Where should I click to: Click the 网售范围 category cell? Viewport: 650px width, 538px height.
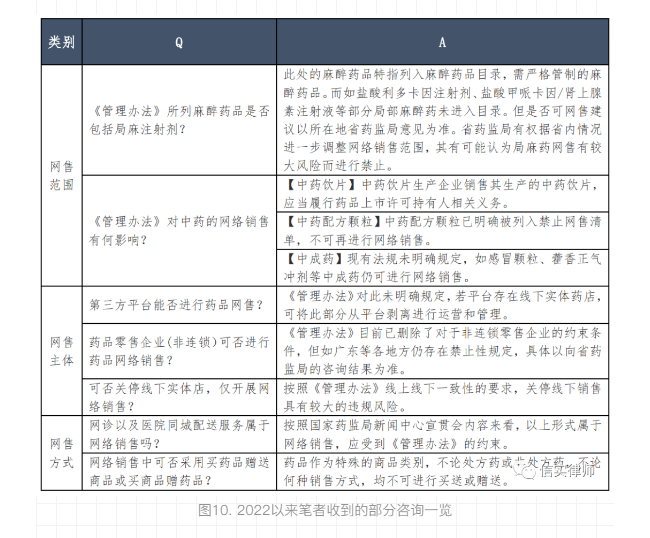(x=62, y=175)
